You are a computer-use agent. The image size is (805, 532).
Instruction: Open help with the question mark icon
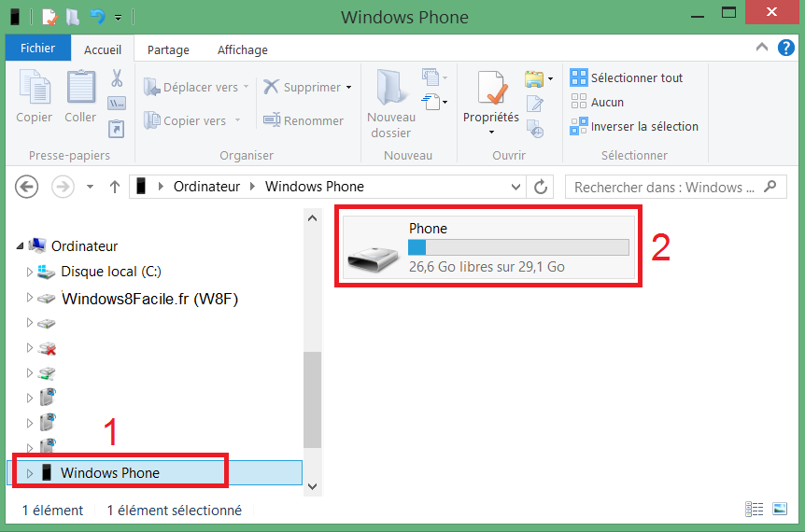[x=786, y=48]
